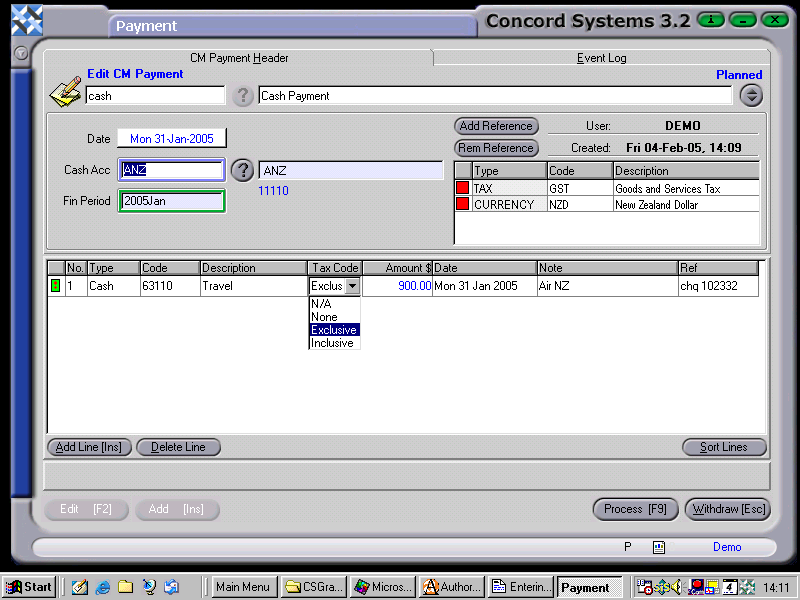Click the SiS utility tray icon
This screenshot has height=600, width=800.
pyautogui.click(x=662, y=587)
